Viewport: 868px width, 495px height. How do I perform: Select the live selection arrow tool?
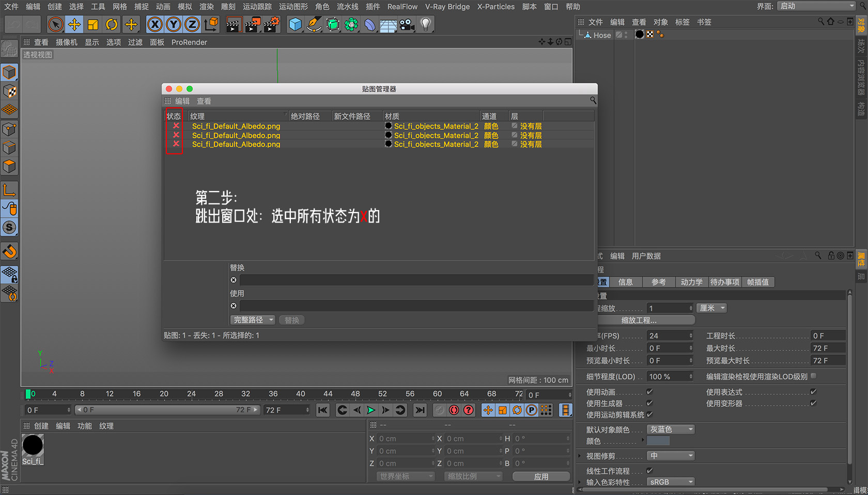coord(55,24)
